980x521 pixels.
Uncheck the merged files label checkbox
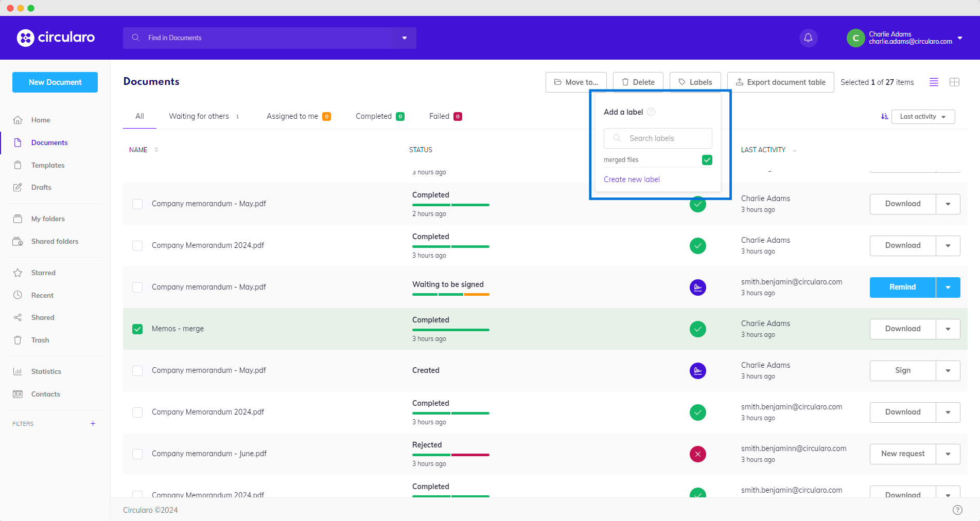[x=707, y=160]
